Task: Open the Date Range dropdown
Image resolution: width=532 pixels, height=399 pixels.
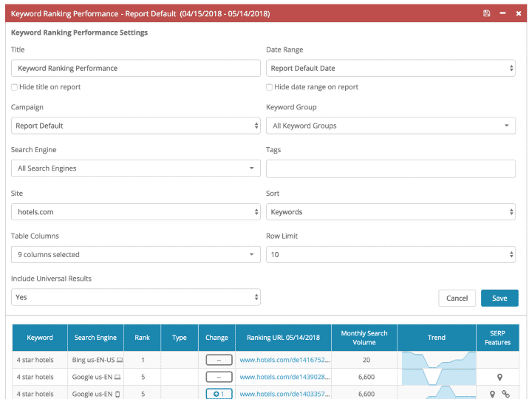Action: pyautogui.click(x=390, y=68)
